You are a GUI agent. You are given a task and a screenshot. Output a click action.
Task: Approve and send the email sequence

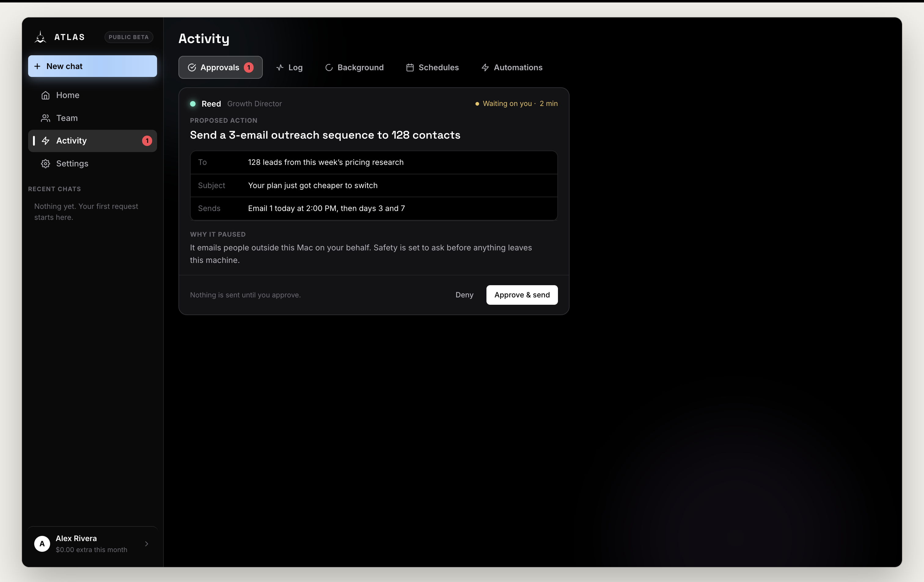tap(522, 295)
